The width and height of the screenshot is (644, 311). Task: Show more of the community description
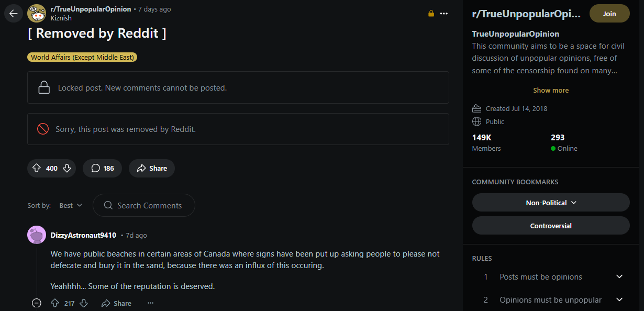[x=551, y=90]
